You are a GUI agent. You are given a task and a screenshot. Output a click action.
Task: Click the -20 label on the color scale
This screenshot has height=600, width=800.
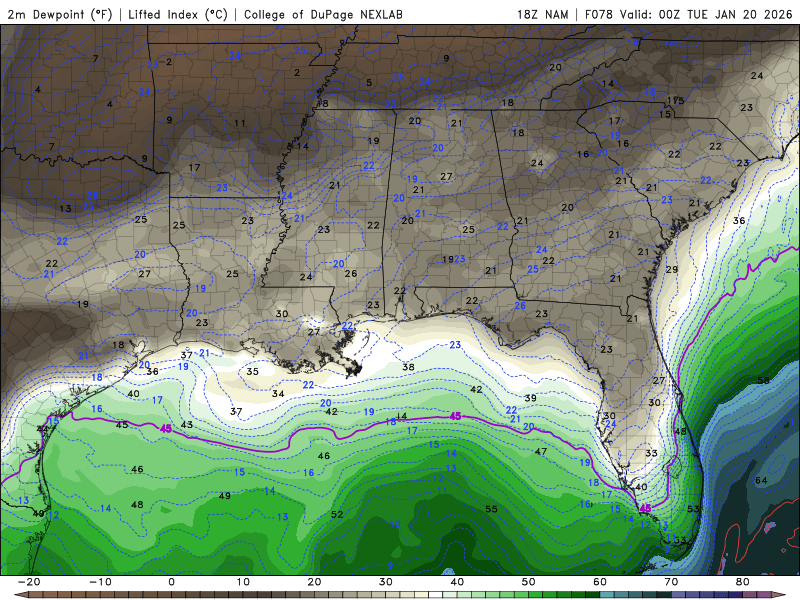[29, 582]
